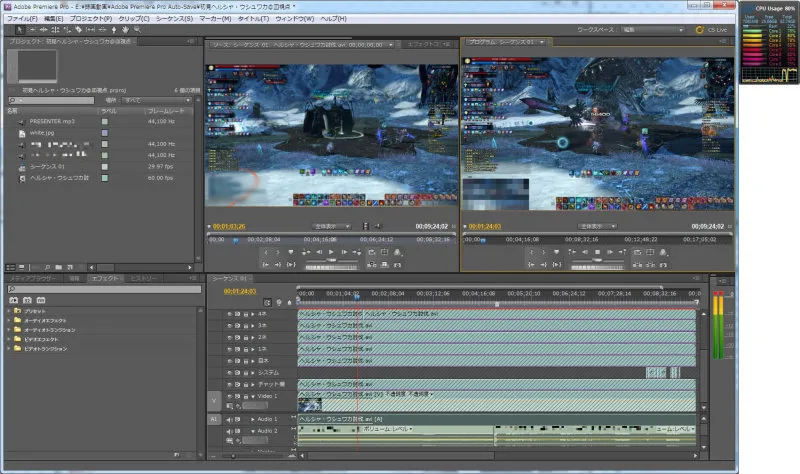Set Out point in Program monitor
Viewport: 800px width, 474px height.
(544, 252)
